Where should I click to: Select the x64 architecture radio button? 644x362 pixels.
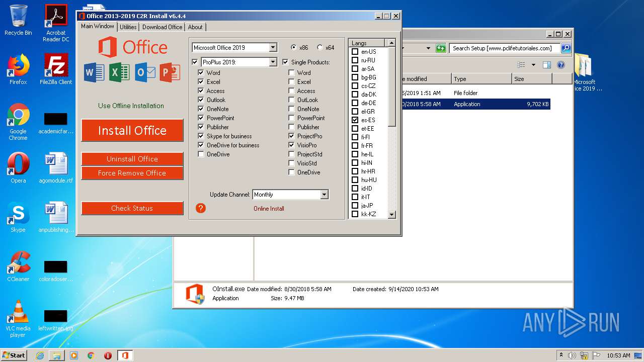point(320,48)
